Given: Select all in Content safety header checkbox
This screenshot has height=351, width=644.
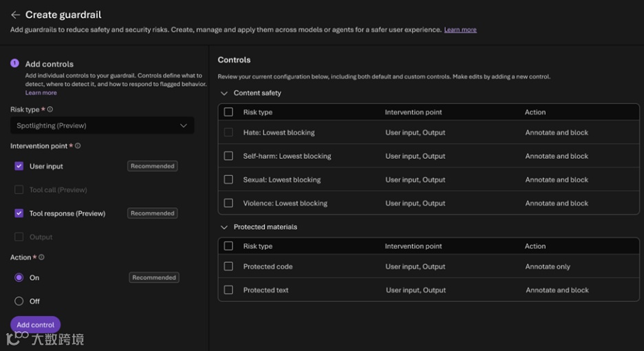Looking at the screenshot, I should pos(228,112).
